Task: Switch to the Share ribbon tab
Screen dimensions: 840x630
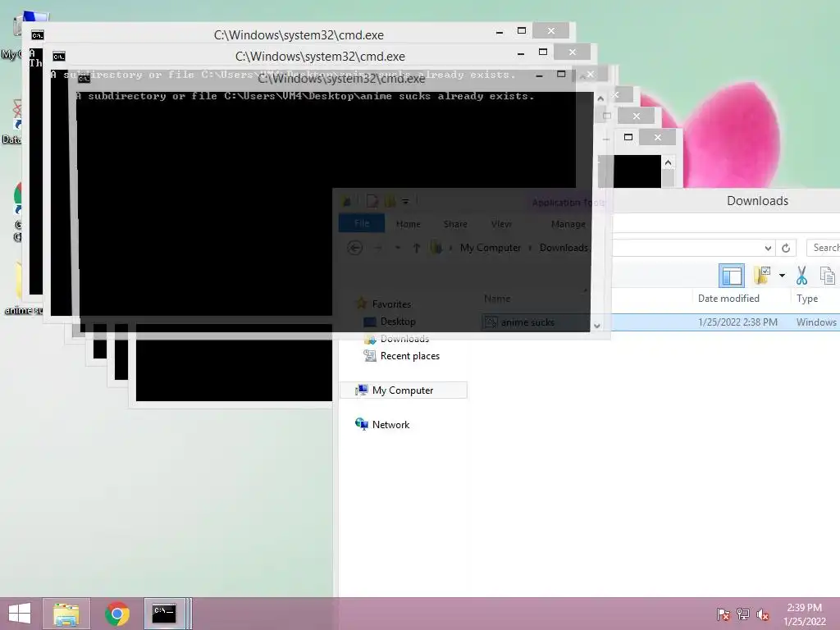Action: pos(455,224)
